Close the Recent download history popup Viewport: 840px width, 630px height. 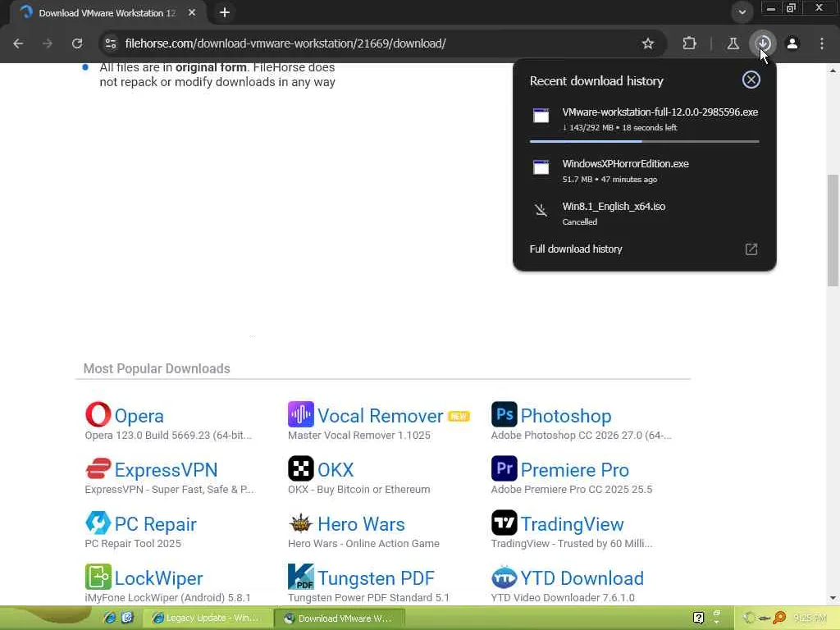click(x=751, y=80)
